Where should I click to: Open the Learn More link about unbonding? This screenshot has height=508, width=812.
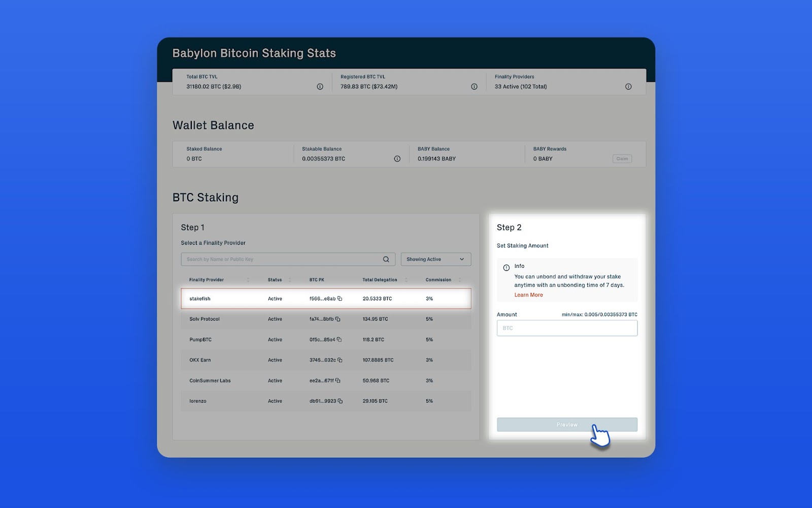click(528, 295)
